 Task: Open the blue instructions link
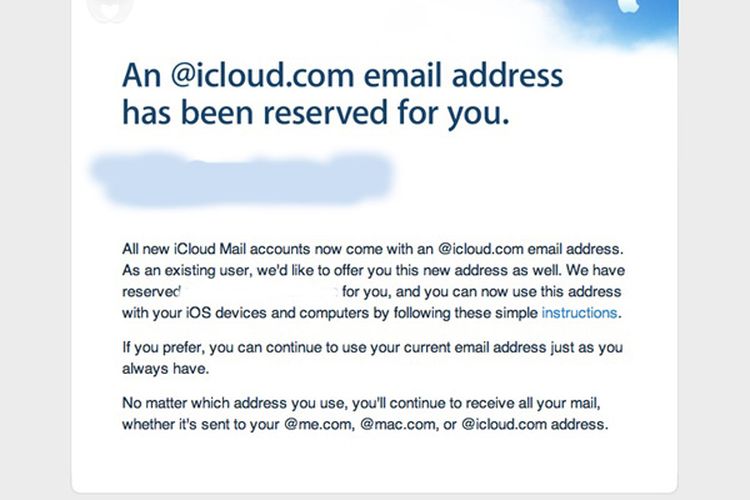tap(579, 313)
